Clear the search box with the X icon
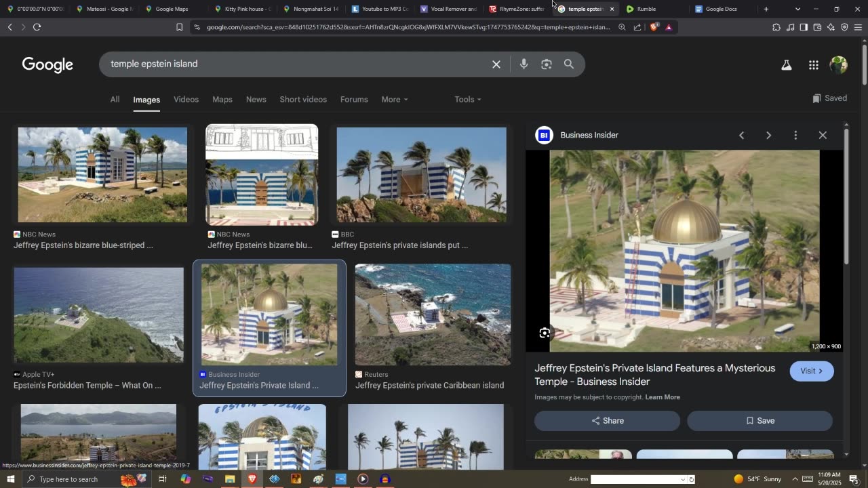The width and height of the screenshot is (868, 488). point(496,64)
